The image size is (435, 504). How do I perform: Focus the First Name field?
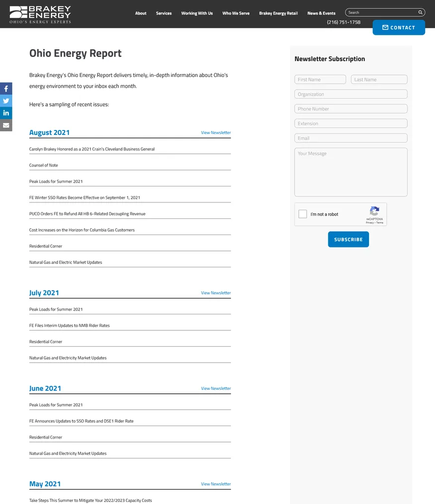(320, 79)
